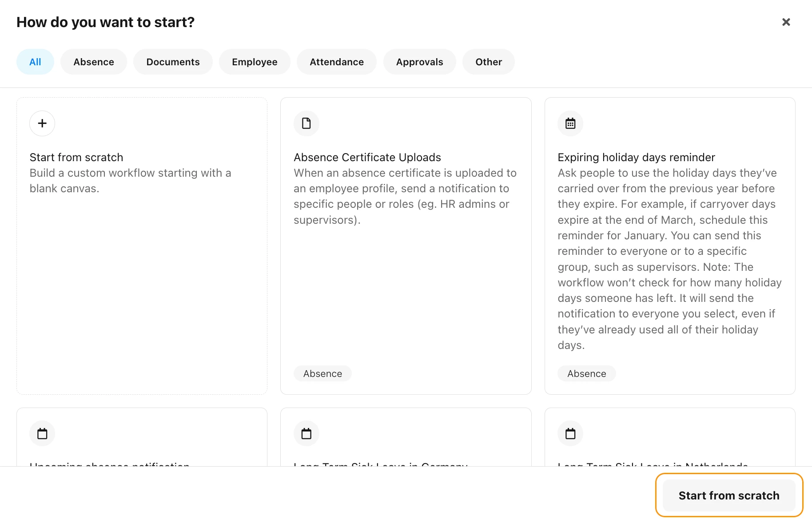This screenshot has height=523, width=812.
Task: Close the How do you want to start dialog
Action: pyautogui.click(x=786, y=22)
